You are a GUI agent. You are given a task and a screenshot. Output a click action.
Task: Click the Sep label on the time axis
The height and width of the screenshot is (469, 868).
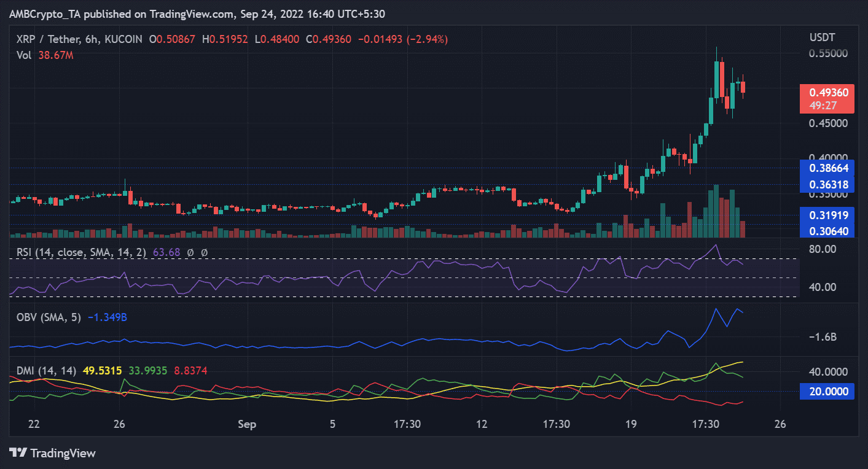coord(247,424)
